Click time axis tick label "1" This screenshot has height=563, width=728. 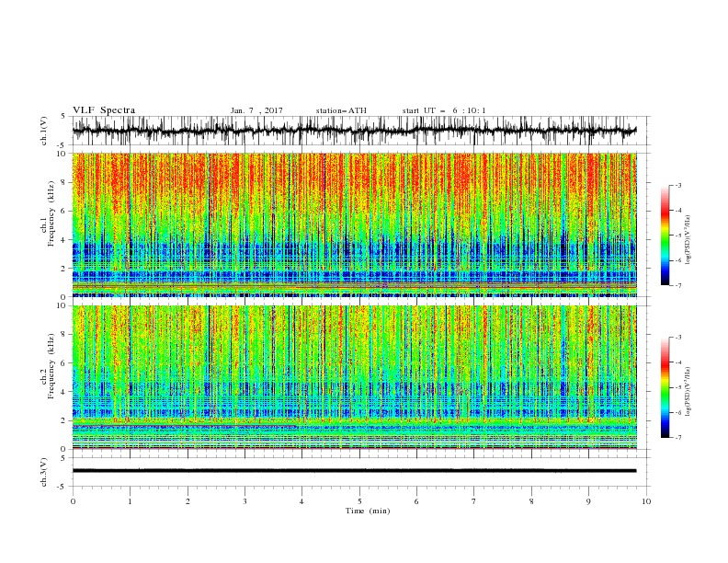131,501
